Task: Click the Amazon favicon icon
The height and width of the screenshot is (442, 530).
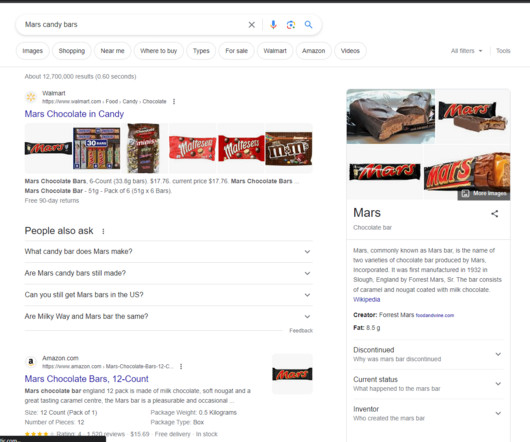Action: tap(31, 362)
